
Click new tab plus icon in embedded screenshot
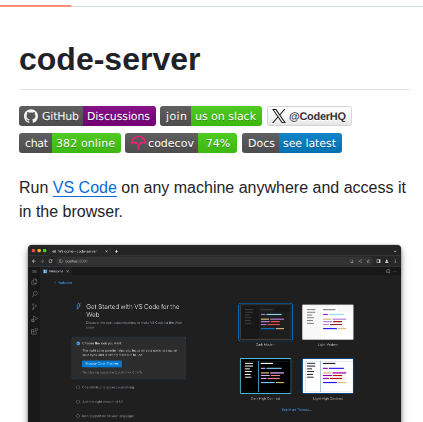tap(116, 251)
